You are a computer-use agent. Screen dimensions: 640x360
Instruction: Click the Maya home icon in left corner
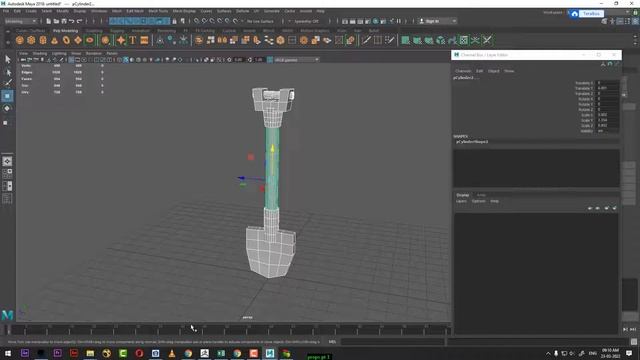[x=7, y=315]
